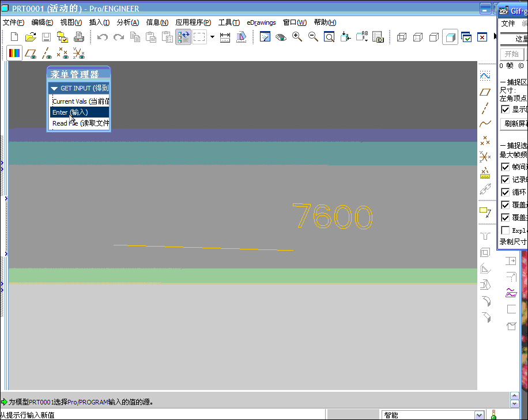Open 文件 menu in the Gif window
528x420 pixels.
(508, 23)
